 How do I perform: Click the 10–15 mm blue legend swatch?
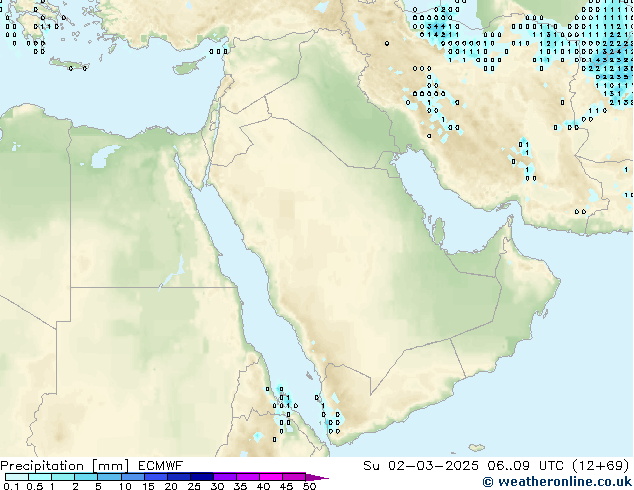pos(132,477)
